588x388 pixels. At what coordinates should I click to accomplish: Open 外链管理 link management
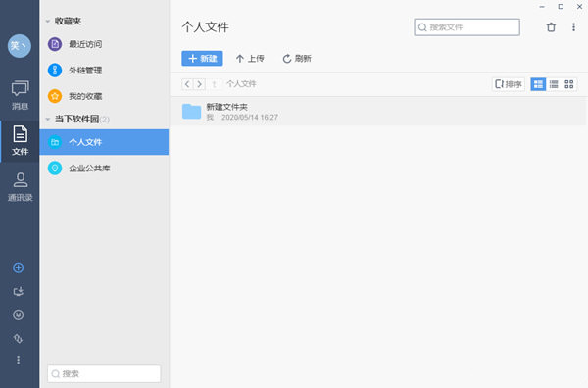pos(104,71)
